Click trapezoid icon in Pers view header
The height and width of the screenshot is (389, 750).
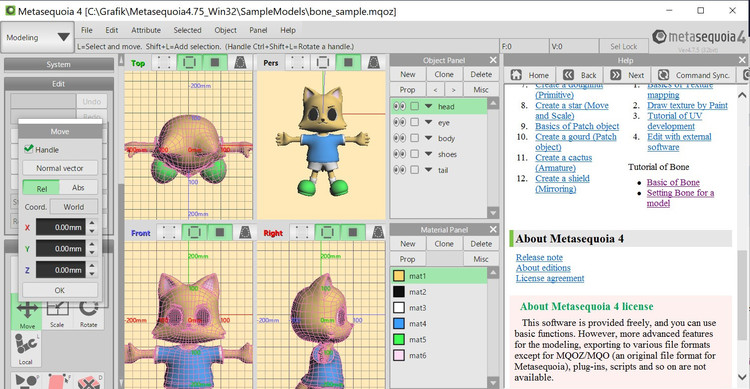[374, 63]
